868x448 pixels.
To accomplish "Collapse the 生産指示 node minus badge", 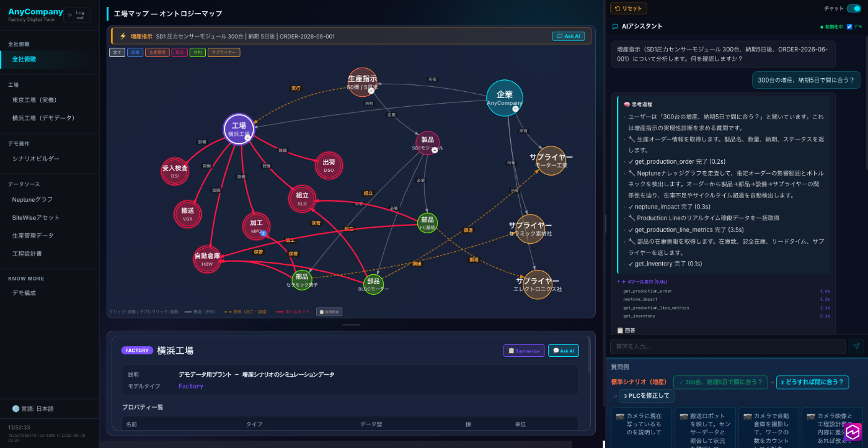I will (x=371, y=91).
